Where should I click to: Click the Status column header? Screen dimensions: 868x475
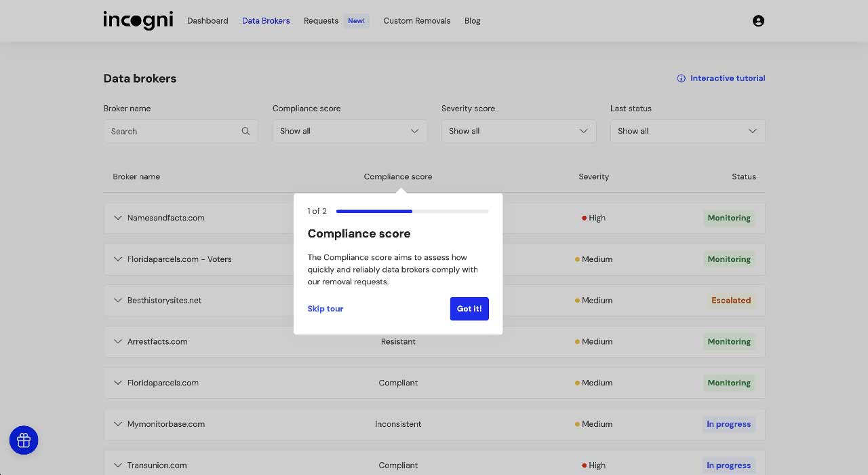[x=744, y=176]
